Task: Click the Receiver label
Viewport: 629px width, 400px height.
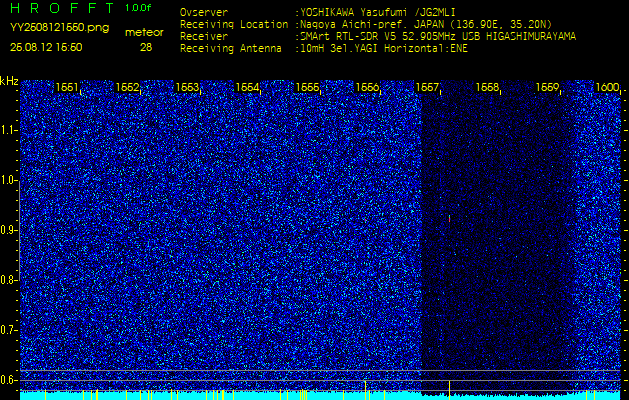Action: tap(204, 37)
